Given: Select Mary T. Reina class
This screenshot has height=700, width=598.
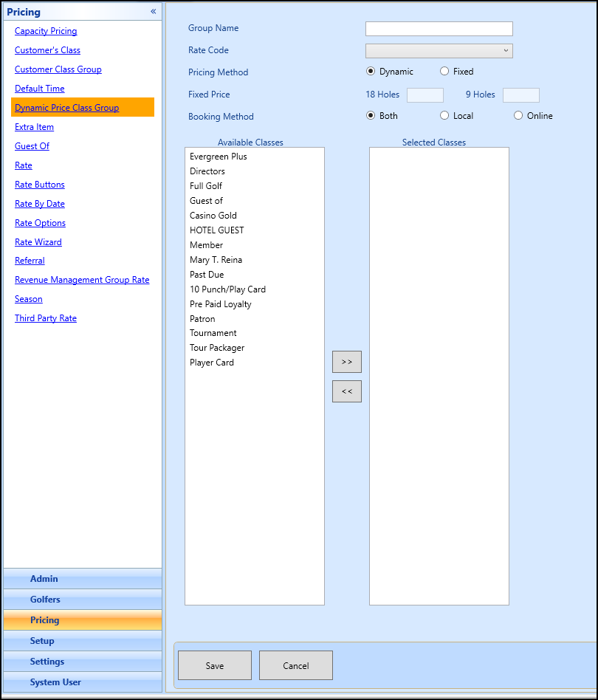Looking at the screenshot, I should [x=216, y=259].
